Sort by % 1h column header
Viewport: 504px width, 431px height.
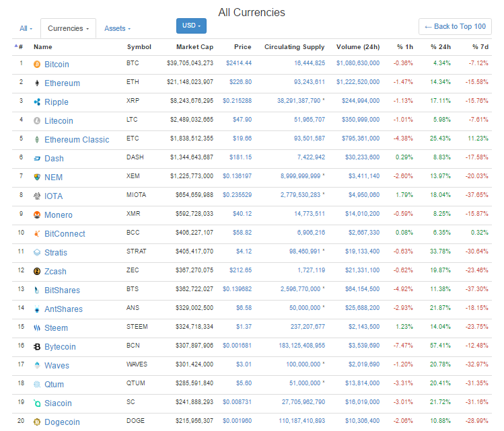click(405, 47)
